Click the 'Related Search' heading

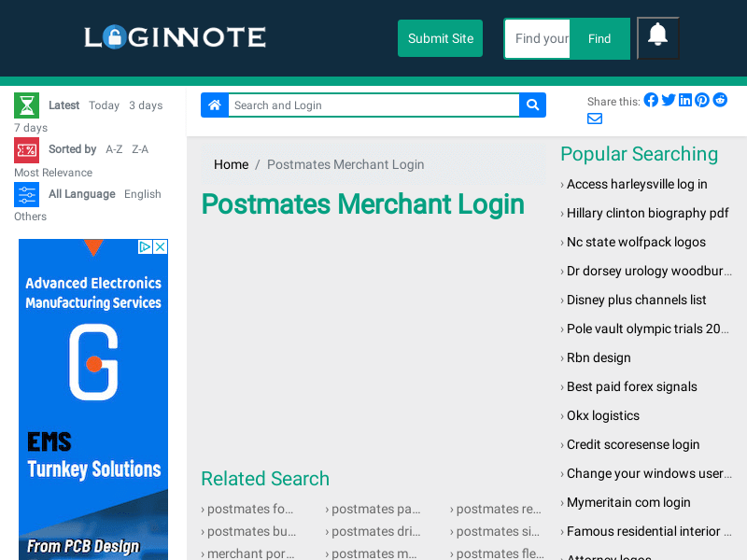(x=265, y=479)
